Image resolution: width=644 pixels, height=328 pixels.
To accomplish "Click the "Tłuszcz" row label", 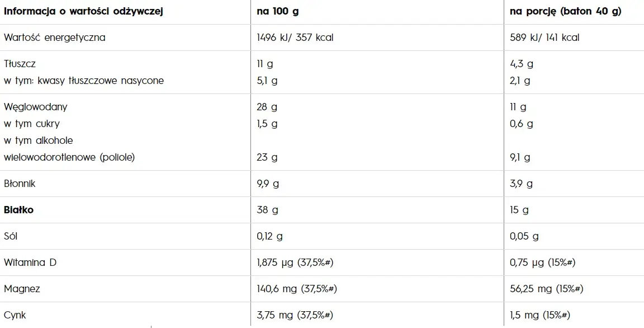I will (20, 64).
